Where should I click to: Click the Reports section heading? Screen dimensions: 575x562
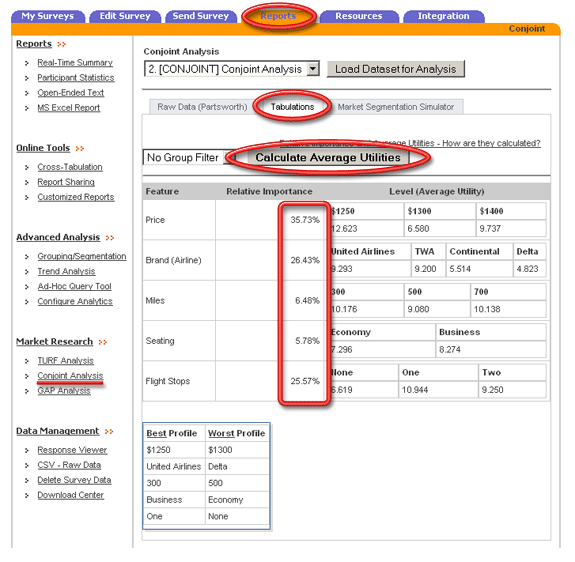(x=34, y=44)
